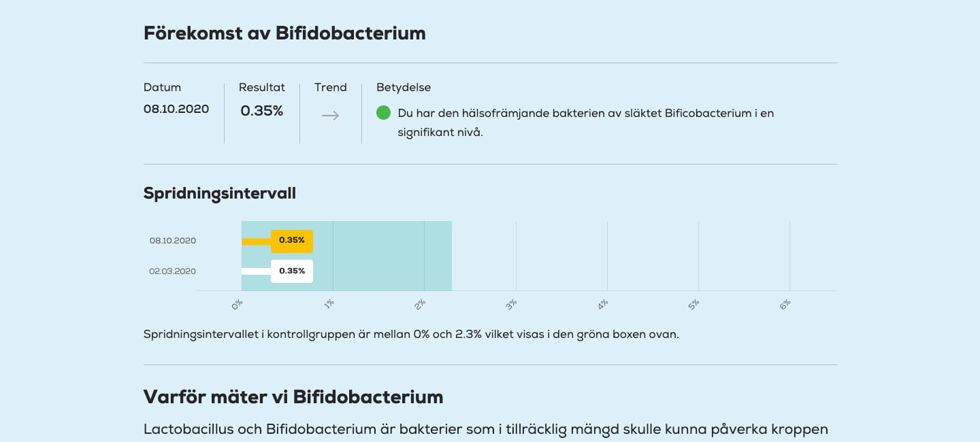The height and width of the screenshot is (442, 980).
Task: Click the Resultat column label
Action: click(x=262, y=88)
